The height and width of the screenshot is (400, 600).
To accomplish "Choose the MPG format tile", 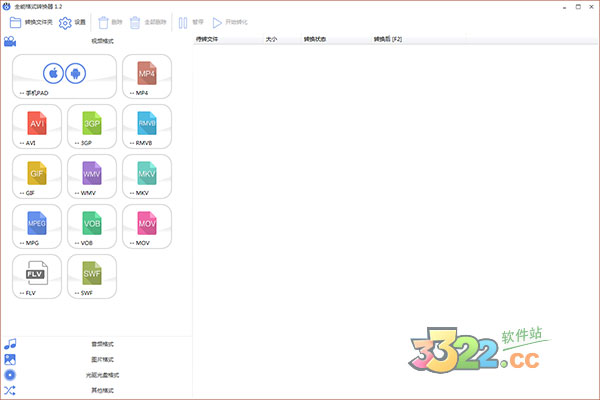I will click(37, 226).
